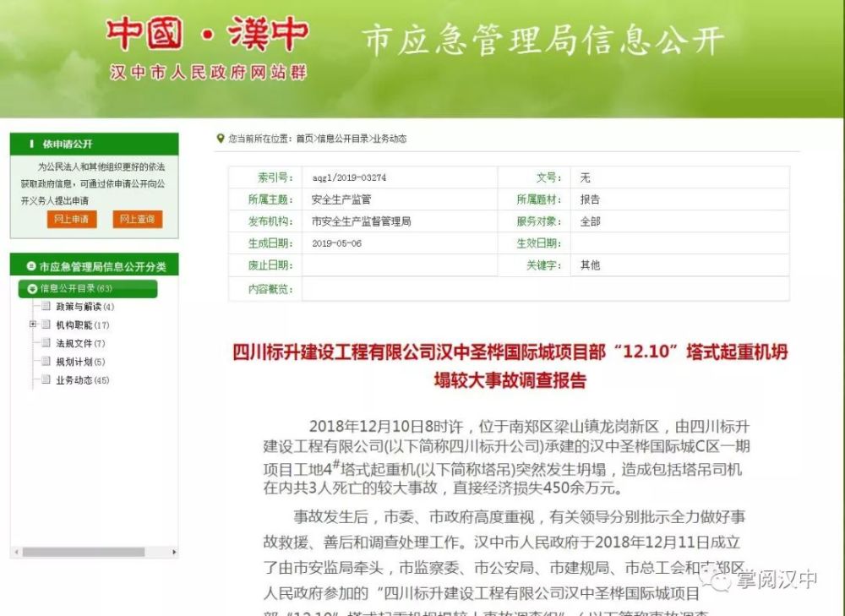Click the 废止日期 field label
845x616 pixels.
(270, 265)
